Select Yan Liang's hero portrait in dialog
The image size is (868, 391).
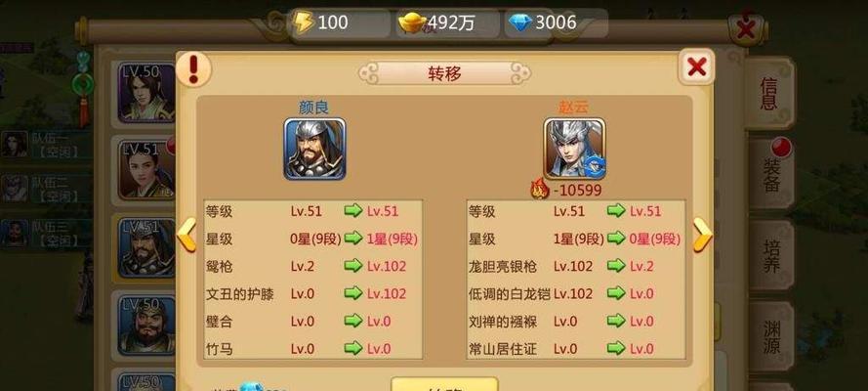(x=314, y=149)
